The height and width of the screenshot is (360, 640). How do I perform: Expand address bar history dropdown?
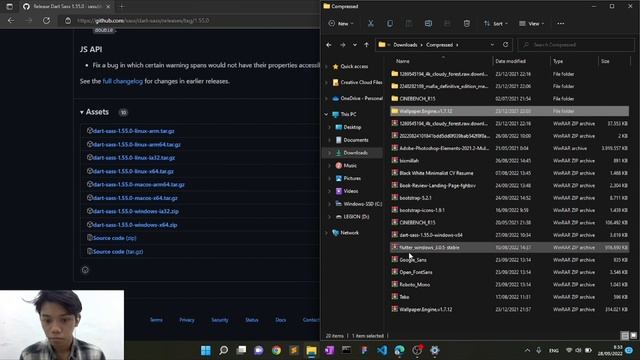click(x=492, y=45)
